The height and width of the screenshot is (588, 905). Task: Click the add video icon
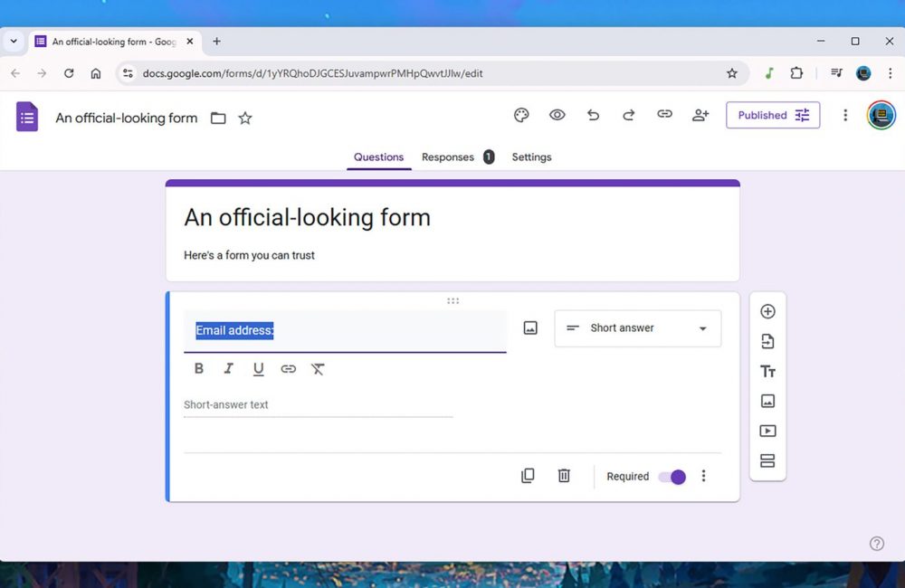(767, 432)
